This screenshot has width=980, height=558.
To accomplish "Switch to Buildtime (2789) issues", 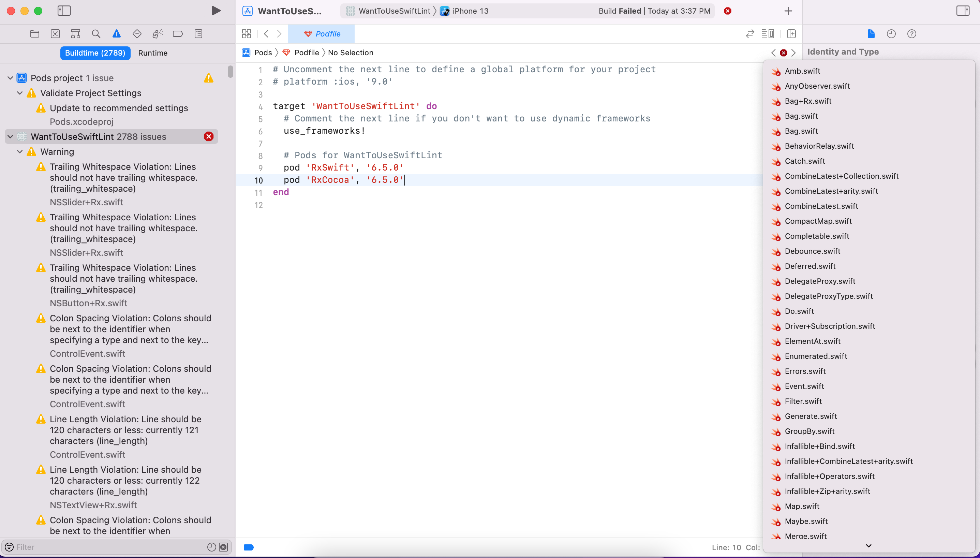I will (95, 53).
